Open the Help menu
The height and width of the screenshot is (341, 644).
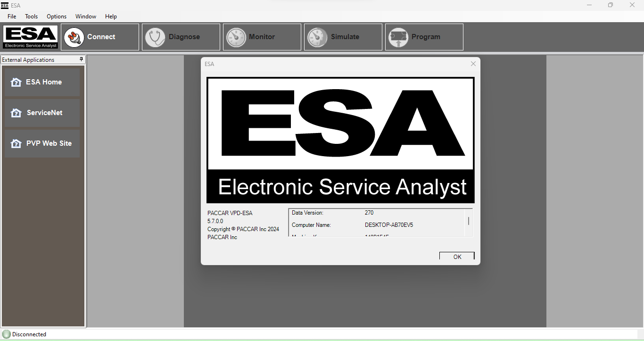[x=111, y=17]
